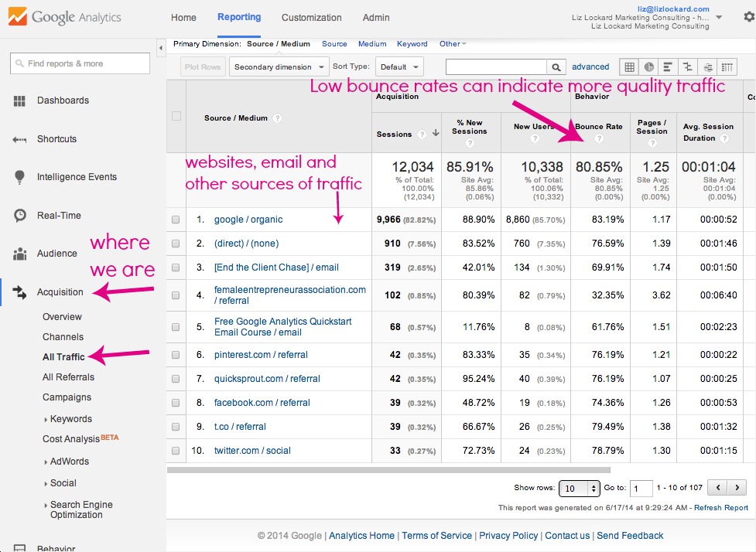
Task: Go to next page of results
Action: (737, 488)
